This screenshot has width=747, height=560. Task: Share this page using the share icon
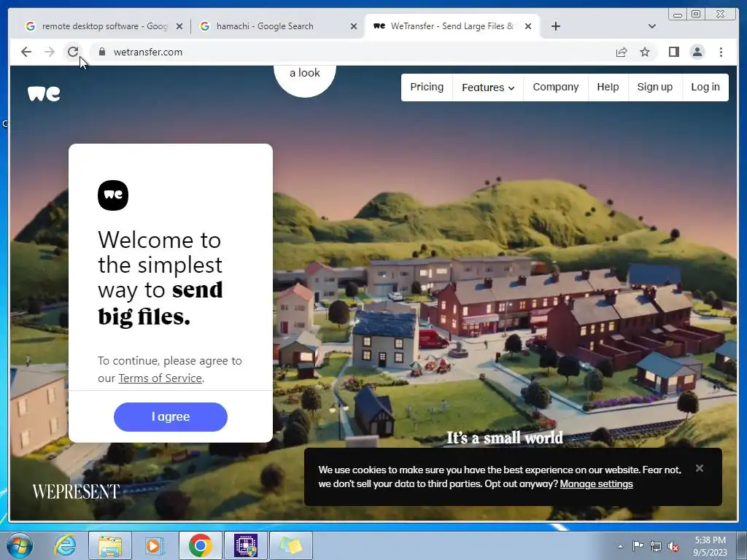(x=622, y=52)
